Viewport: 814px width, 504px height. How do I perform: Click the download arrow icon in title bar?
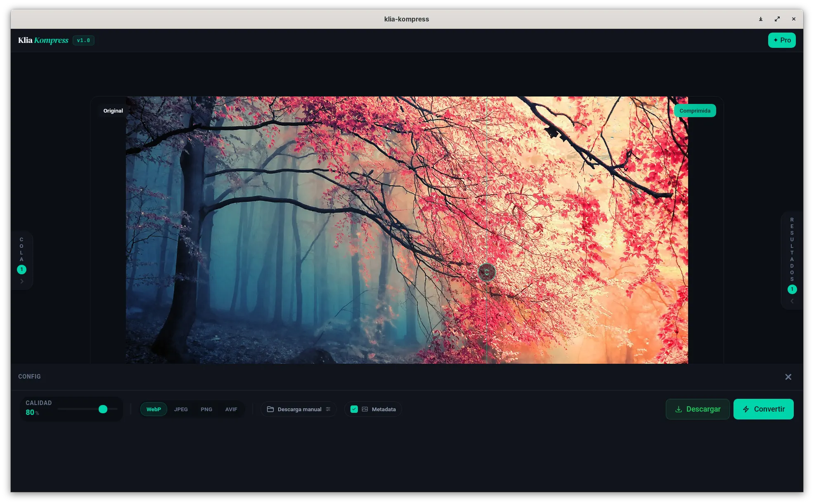pos(760,19)
